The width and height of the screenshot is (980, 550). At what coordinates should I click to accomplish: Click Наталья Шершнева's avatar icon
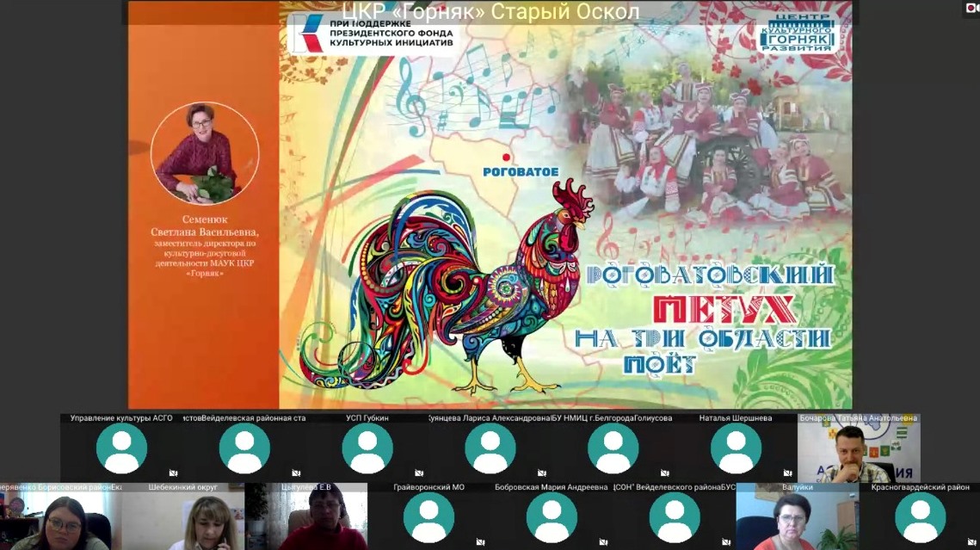737,448
